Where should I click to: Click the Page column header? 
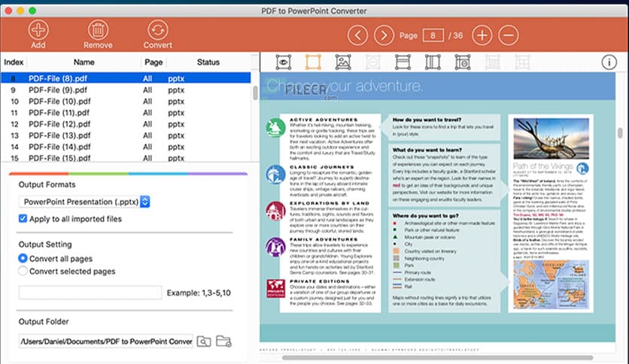153,62
